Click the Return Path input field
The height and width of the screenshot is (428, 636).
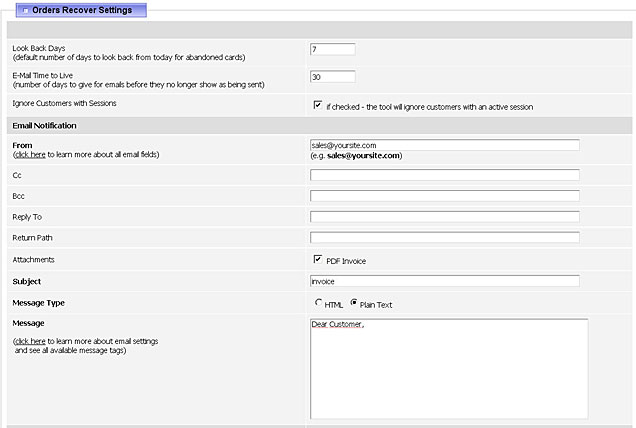(x=445, y=237)
